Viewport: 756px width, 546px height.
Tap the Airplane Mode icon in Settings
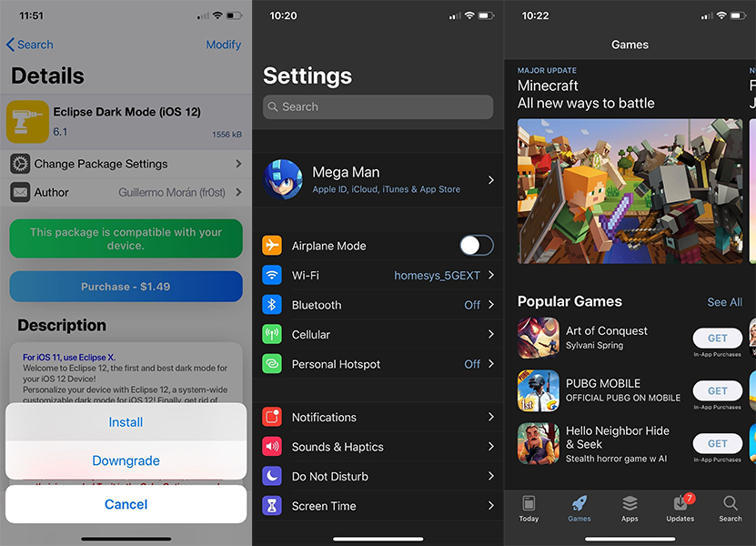(272, 245)
